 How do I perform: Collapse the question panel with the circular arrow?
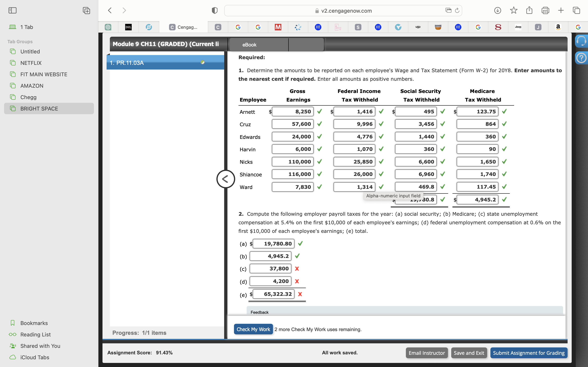225,179
